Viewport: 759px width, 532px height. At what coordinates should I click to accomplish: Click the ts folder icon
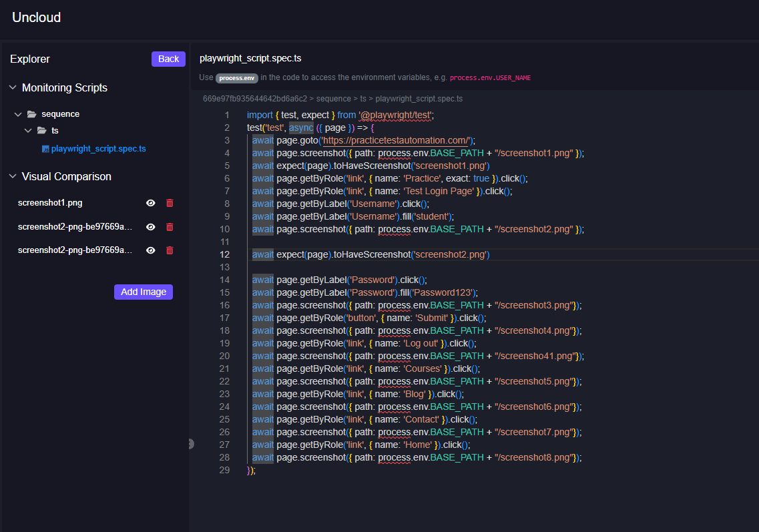coord(42,131)
